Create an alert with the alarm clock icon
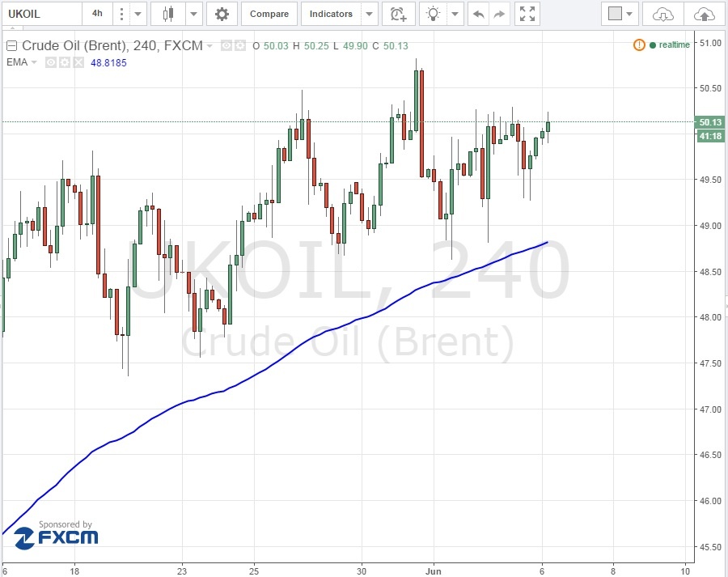The height and width of the screenshot is (577, 728). pyautogui.click(x=398, y=14)
